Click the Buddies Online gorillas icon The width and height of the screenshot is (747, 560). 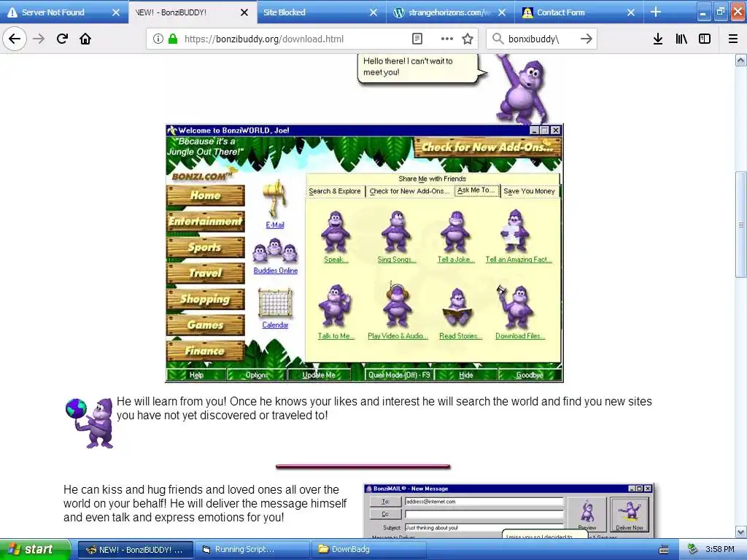pyautogui.click(x=275, y=251)
